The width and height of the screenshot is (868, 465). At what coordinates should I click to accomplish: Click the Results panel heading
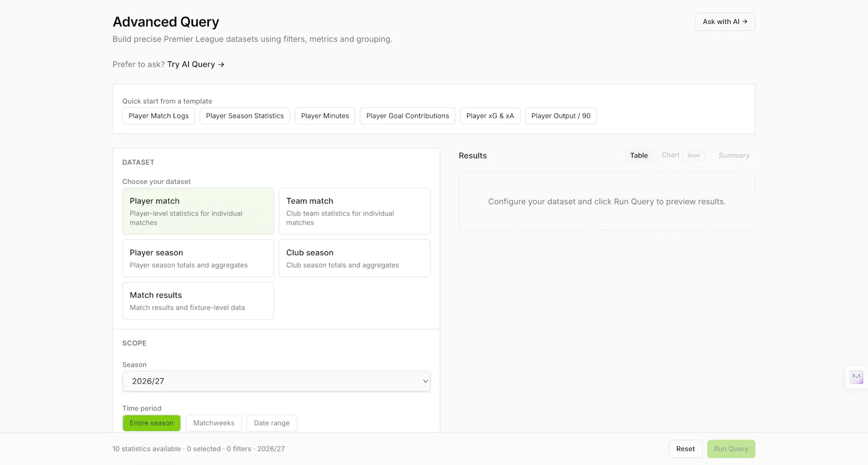coord(473,155)
